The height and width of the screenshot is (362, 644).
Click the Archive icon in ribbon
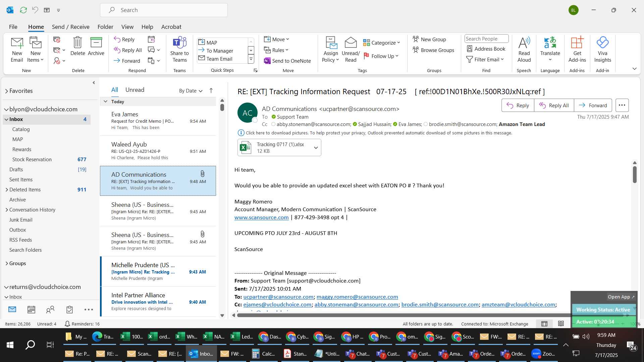tap(96, 46)
